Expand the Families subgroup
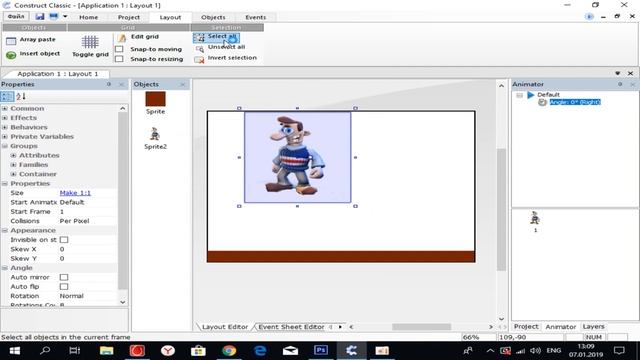This screenshot has width=640, height=360. (13, 165)
